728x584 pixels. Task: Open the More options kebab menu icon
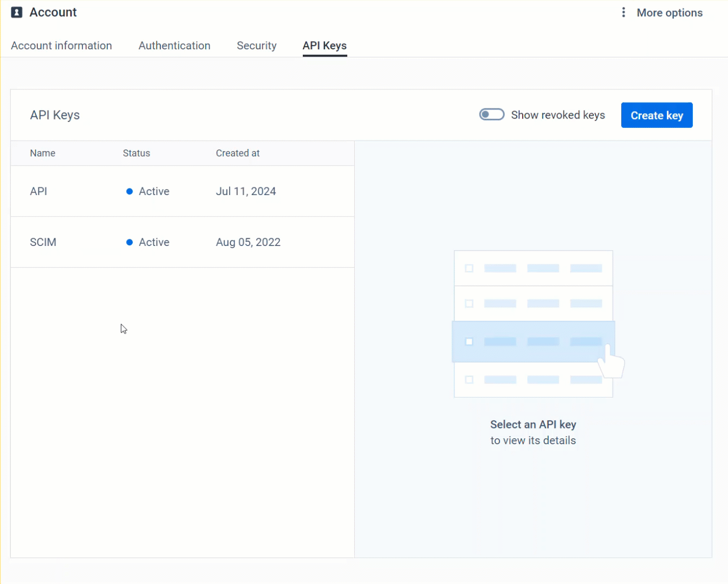[623, 12]
